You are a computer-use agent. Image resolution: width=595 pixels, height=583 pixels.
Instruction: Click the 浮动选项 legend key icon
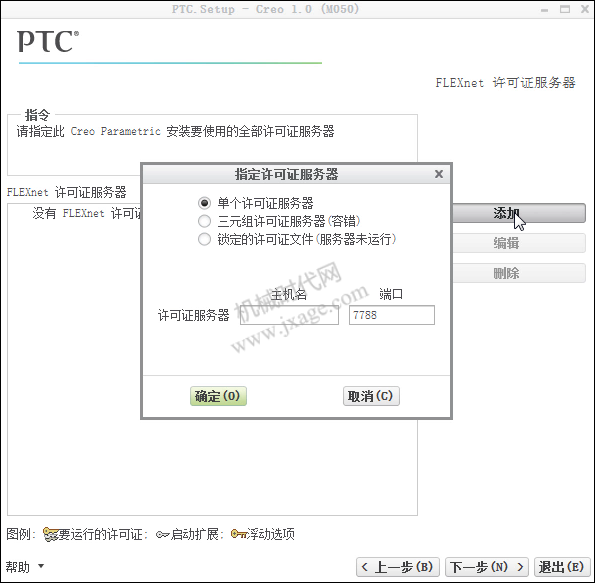pyautogui.click(x=239, y=534)
